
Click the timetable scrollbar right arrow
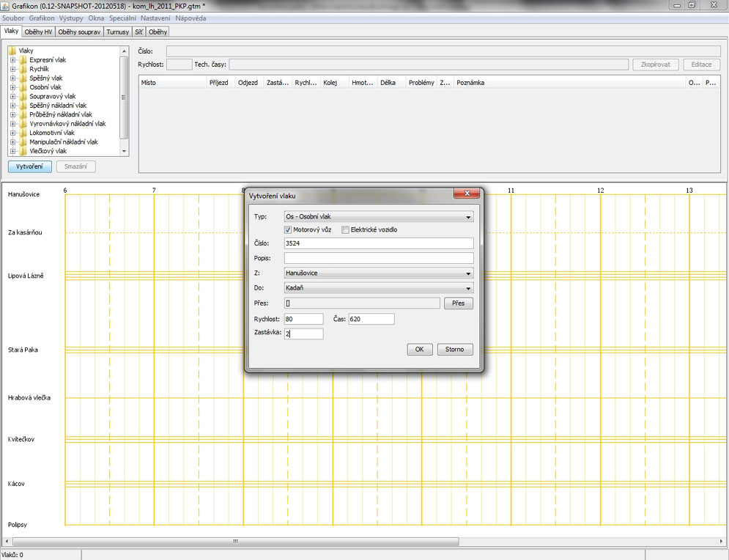click(x=722, y=542)
